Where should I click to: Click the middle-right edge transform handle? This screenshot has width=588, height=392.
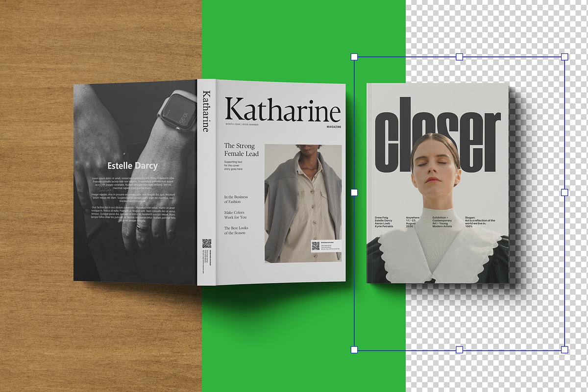click(564, 193)
